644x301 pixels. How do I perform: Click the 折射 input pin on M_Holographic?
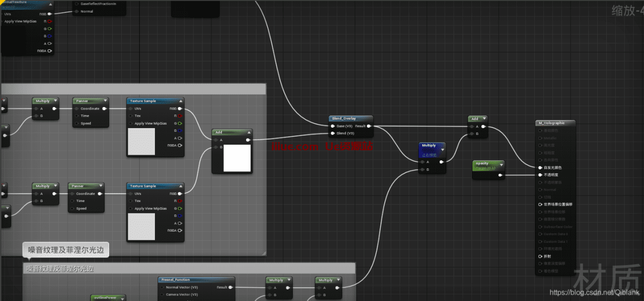click(540, 256)
